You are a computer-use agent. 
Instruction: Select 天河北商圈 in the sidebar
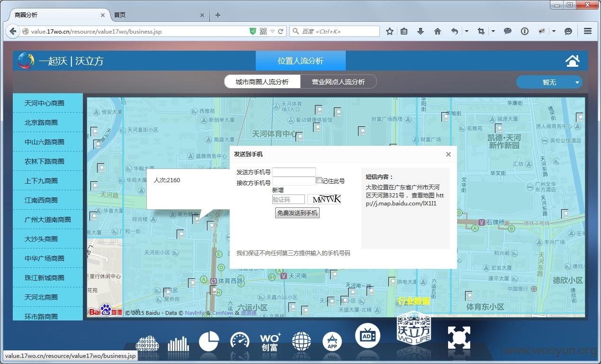[48, 297]
